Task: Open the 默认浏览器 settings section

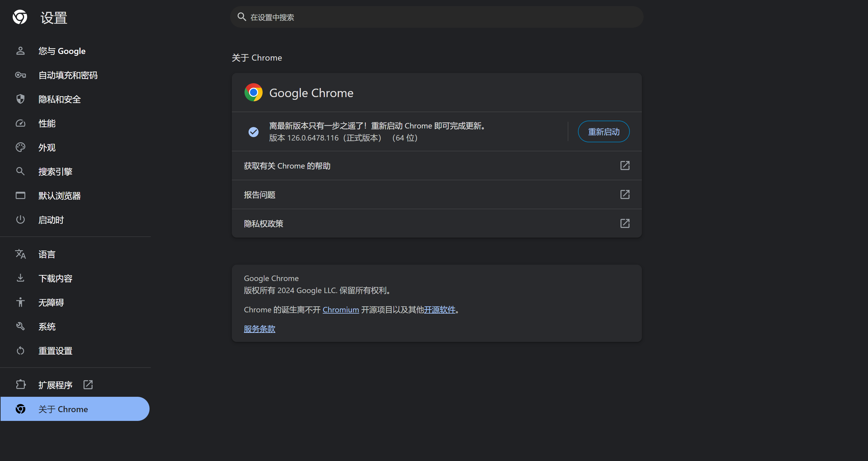Action: pos(59,196)
